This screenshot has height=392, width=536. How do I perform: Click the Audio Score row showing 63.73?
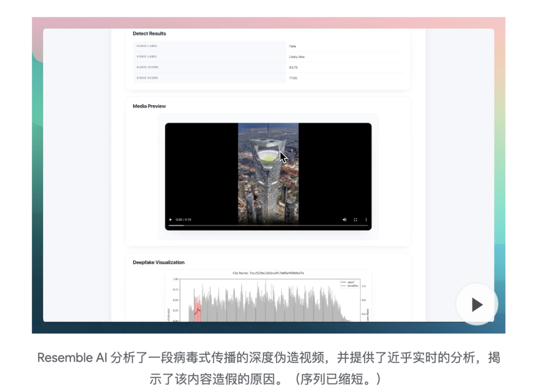(x=293, y=67)
